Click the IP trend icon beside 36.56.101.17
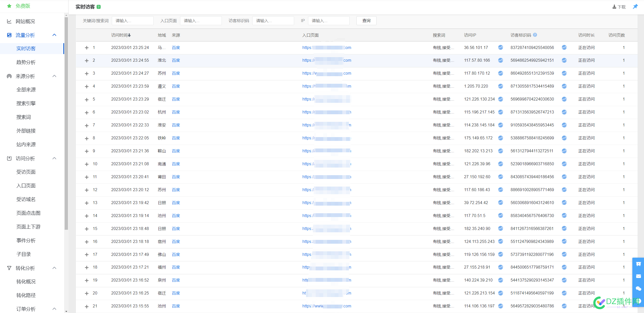 [500, 47]
